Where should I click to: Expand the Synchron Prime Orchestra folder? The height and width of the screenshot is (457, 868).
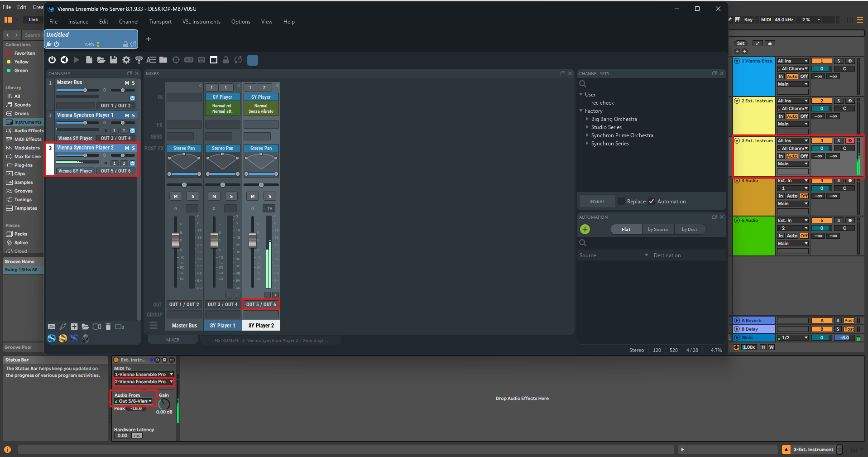pos(587,135)
